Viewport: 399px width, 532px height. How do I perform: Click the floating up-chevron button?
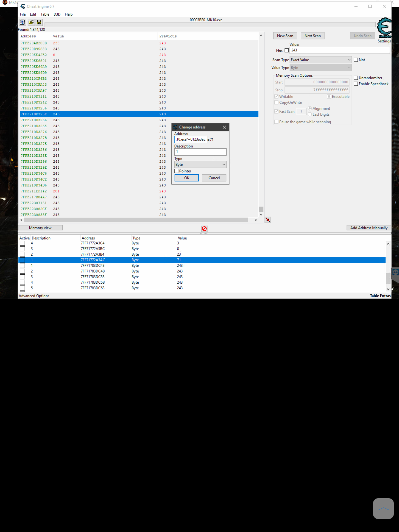pyautogui.click(x=383, y=509)
